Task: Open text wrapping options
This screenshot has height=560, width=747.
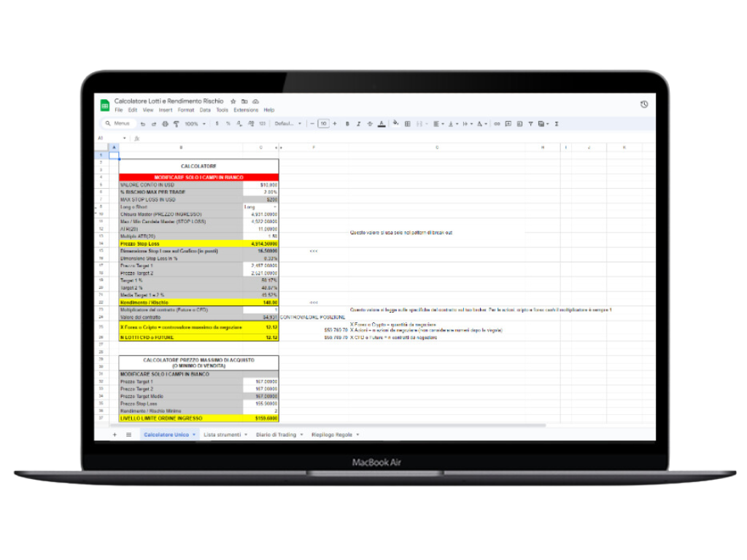Action: [468, 124]
